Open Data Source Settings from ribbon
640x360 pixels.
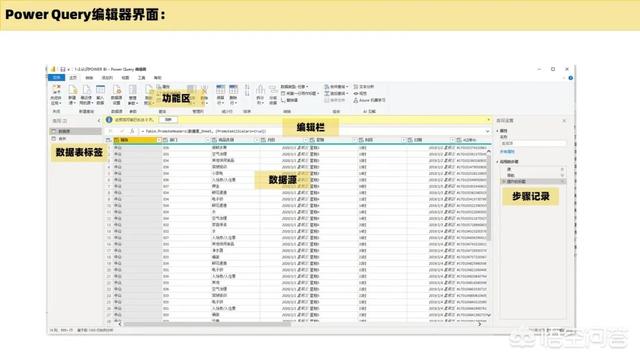pyautogui.click(x=116, y=95)
